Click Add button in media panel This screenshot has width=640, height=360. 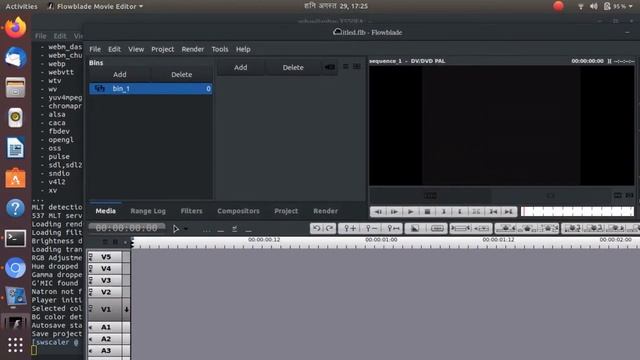(240, 67)
